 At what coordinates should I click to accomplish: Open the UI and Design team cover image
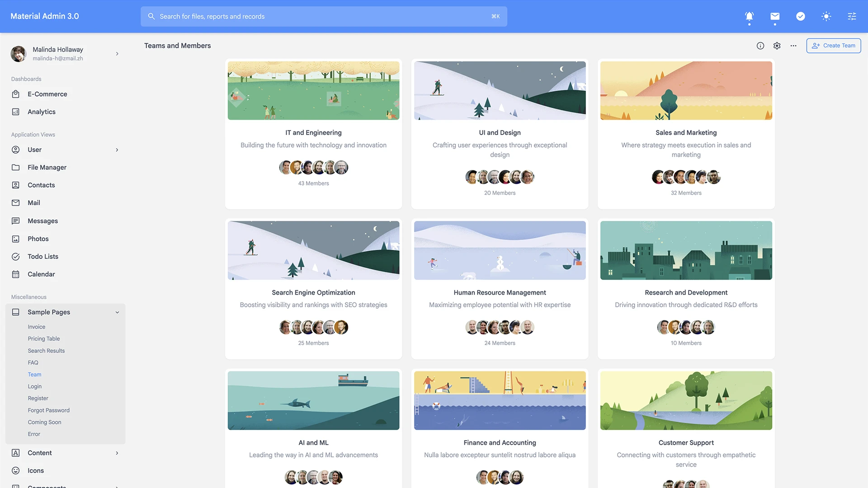click(500, 90)
